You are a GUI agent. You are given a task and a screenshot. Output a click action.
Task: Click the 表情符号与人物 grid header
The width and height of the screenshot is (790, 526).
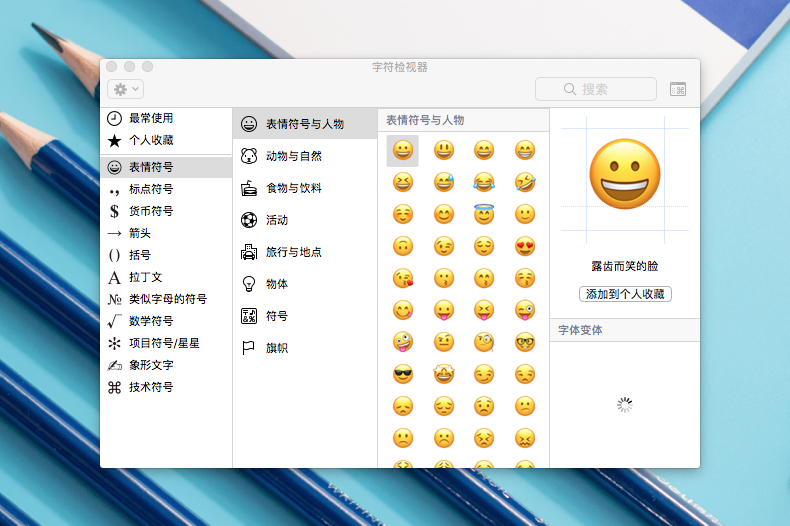coord(464,120)
